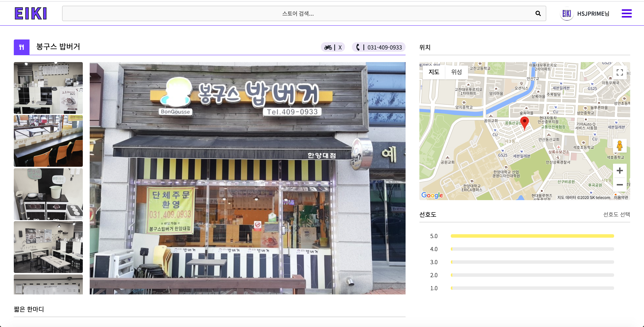This screenshot has width=644, height=327.
Task: Open Street View with the pegman icon
Action: point(619,145)
